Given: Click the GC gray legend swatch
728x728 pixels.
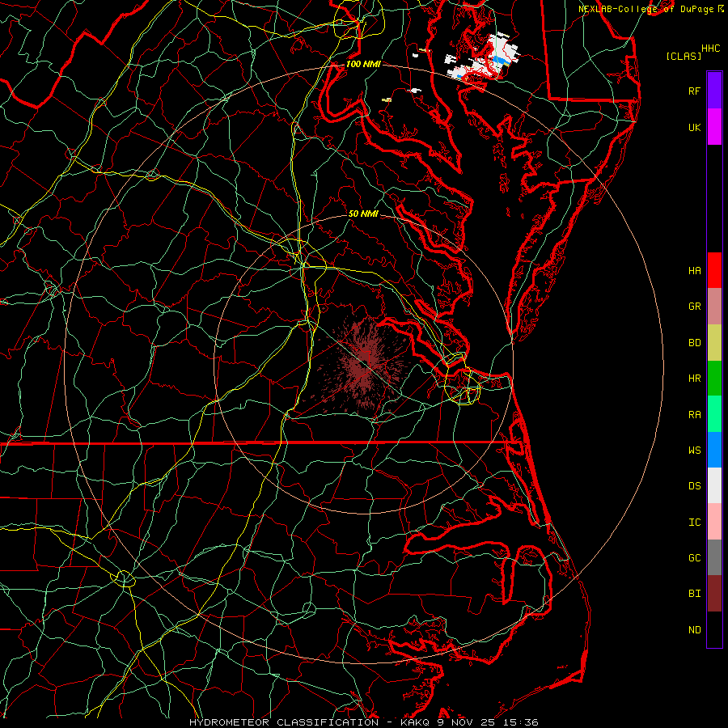Looking at the screenshot, I should pyautogui.click(x=714, y=557).
